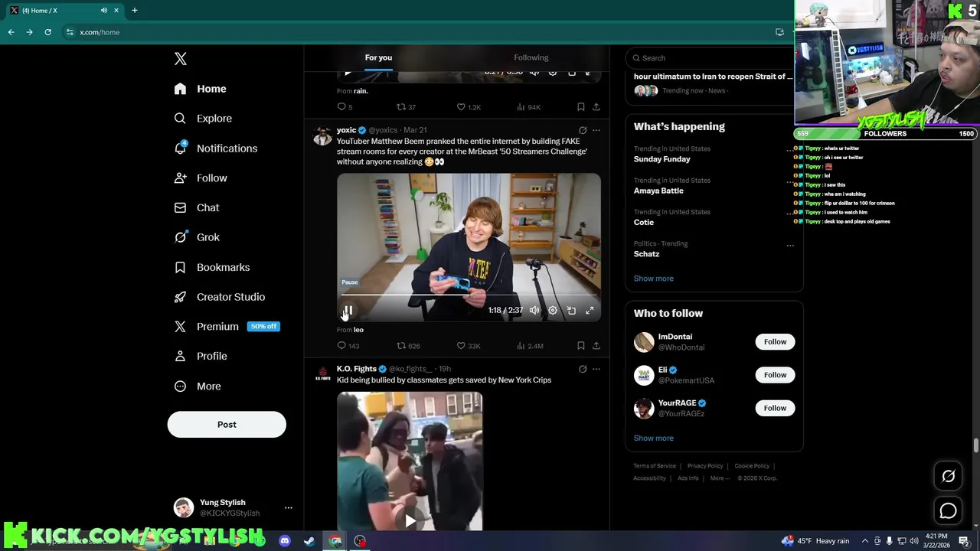
Task: Bookmark the rain video post
Action: [581, 107]
